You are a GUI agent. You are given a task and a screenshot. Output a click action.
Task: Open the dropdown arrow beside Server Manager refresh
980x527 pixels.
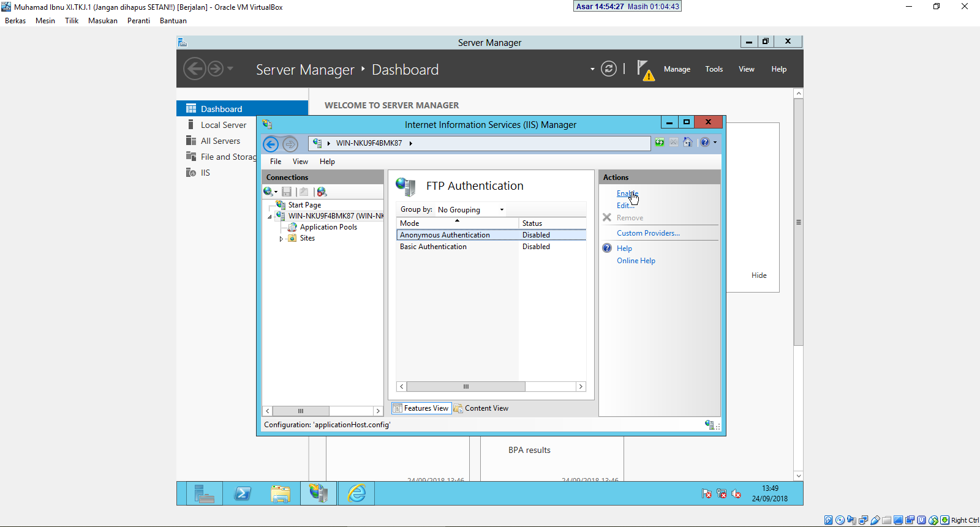[x=592, y=69]
